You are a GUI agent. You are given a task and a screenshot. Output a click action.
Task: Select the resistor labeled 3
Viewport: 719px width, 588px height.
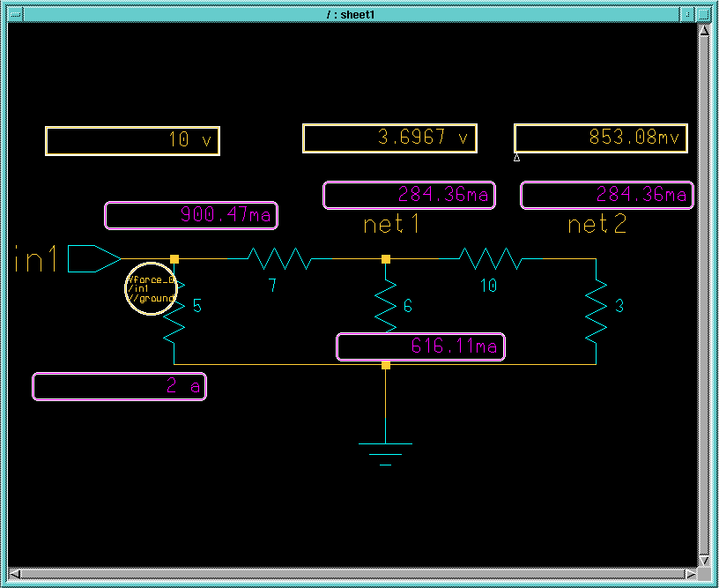[597, 312]
